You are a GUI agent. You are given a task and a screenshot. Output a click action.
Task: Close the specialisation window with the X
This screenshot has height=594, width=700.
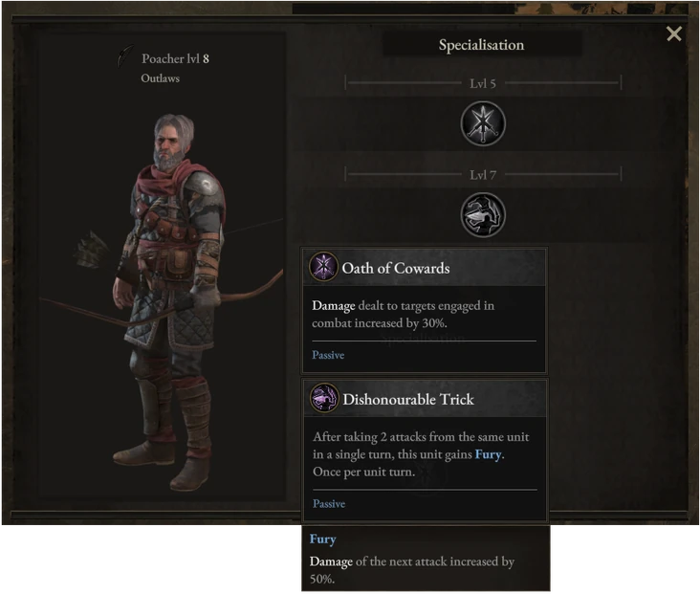[x=674, y=33]
